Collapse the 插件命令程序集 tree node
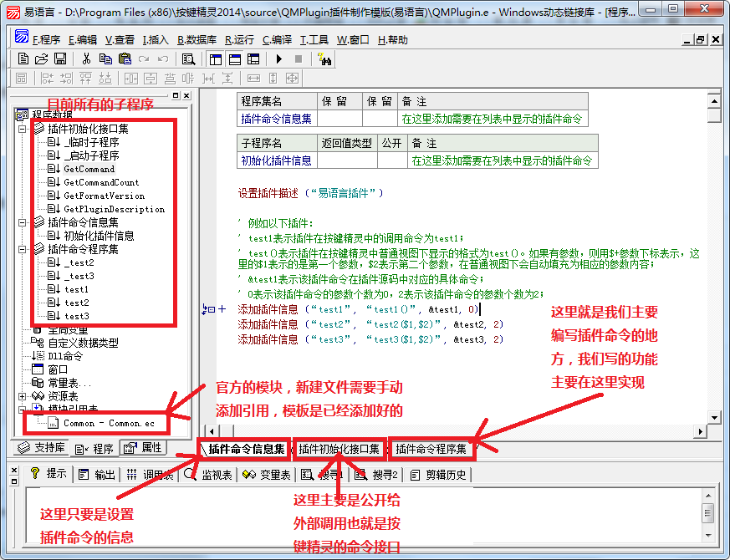The width and height of the screenshot is (730, 560). coord(23,249)
